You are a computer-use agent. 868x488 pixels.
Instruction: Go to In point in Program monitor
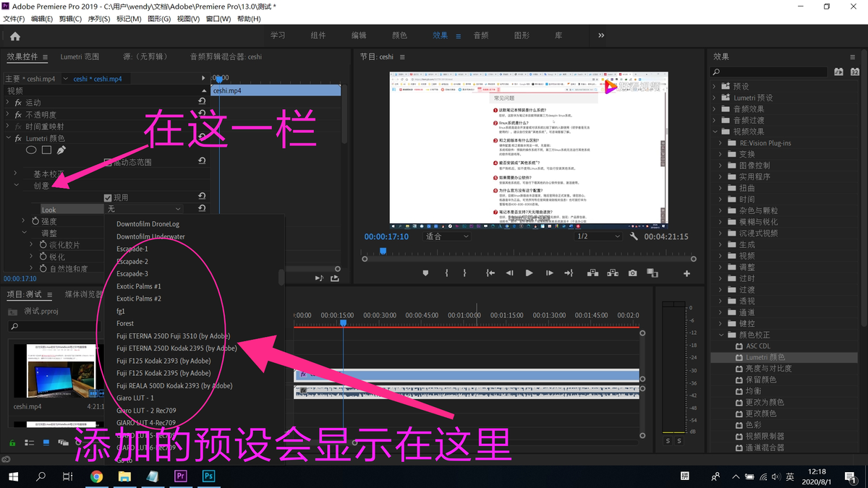490,273
